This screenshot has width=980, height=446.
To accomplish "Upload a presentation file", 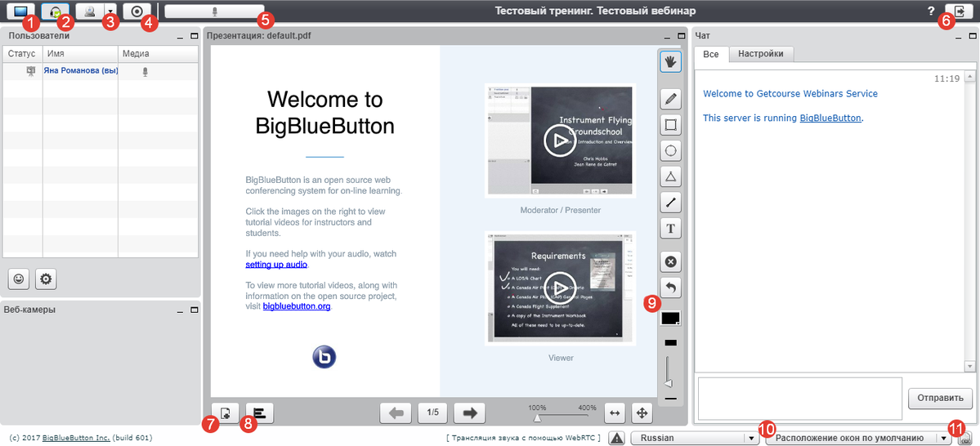I will click(x=226, y=413).
